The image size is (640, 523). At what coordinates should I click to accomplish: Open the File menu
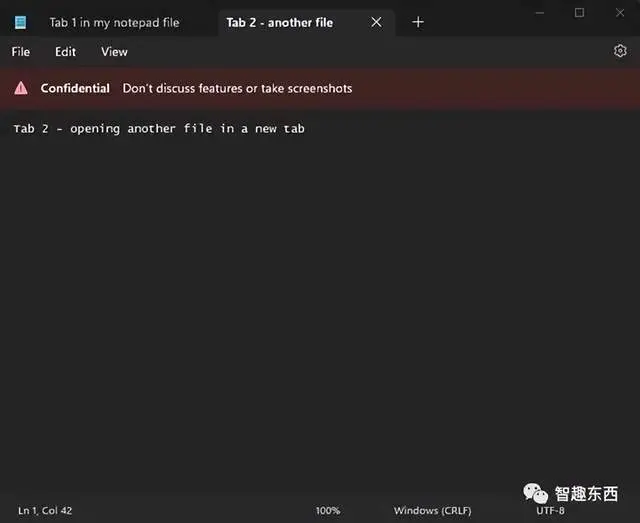coord(21,52)
